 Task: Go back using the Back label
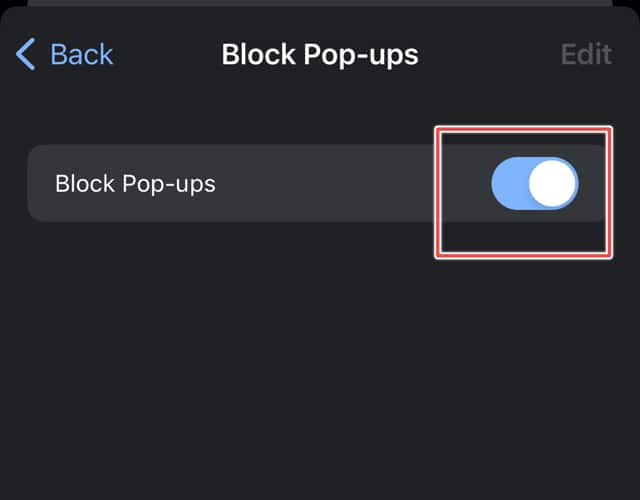(81, 54)
